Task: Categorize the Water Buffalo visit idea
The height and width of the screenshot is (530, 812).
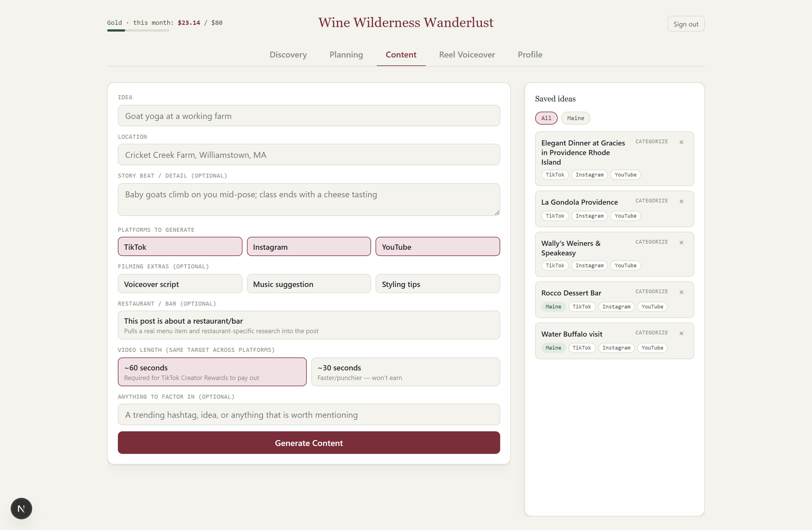Action: pyautogui.click(x=652, y=333)
